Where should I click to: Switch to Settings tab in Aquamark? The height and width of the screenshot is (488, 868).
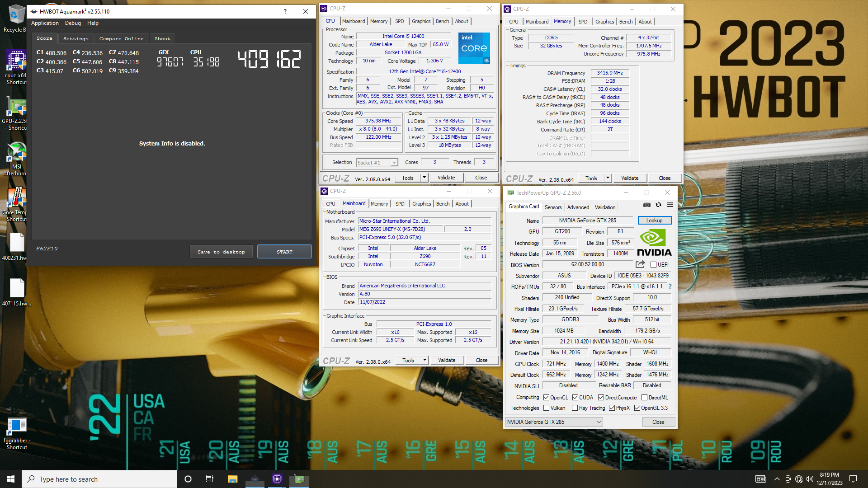75,38
